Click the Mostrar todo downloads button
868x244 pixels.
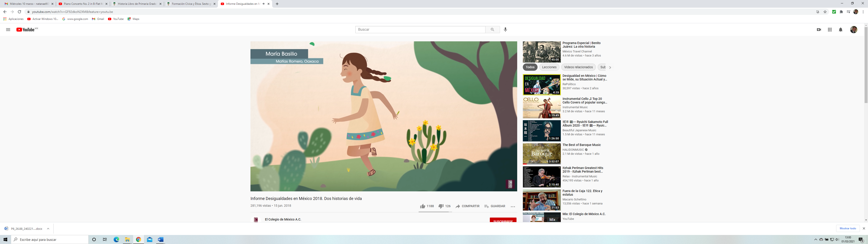pos(847,228)
